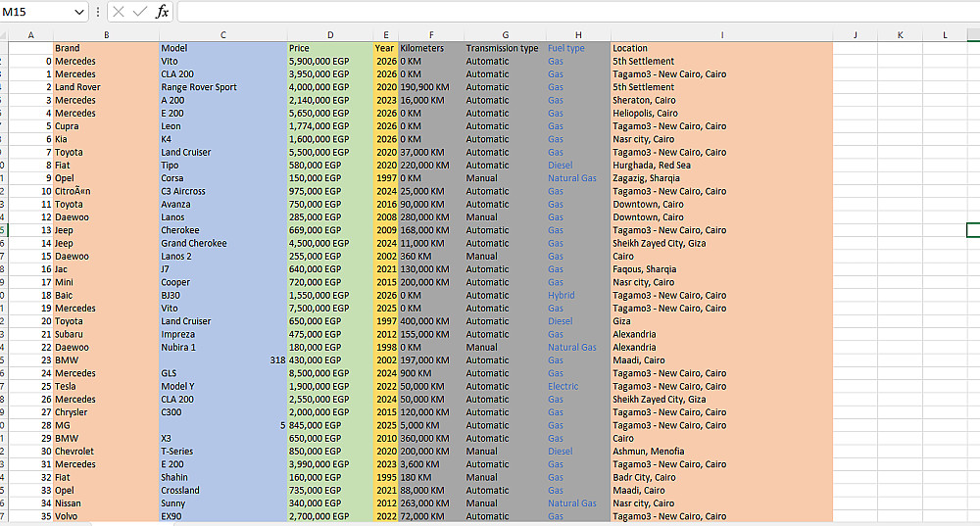Select the 'MG' brand cell
The height and width of the screenshot is (526, 980).
[x=106, y=425]
